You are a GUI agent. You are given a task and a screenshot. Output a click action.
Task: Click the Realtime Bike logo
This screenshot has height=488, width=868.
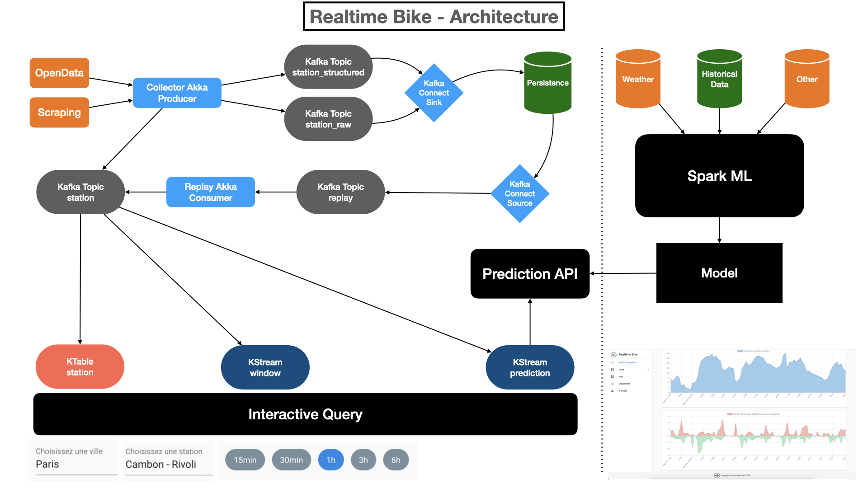coord(613,355)
